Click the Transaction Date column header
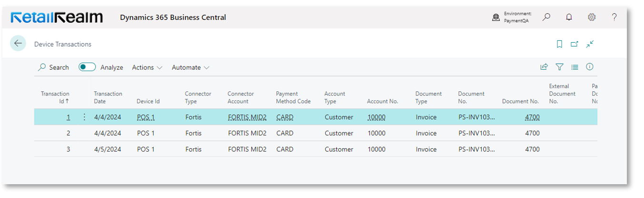The width and height of the screenshot is (644, 198). [x=108, y=97]
